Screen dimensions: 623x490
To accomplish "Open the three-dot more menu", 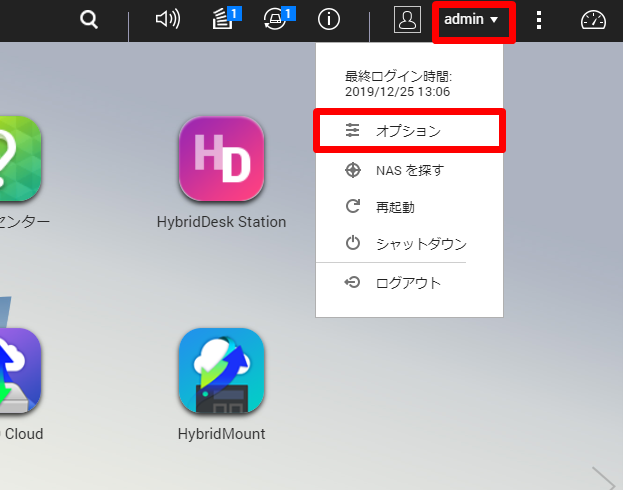I will click(539, 20).
